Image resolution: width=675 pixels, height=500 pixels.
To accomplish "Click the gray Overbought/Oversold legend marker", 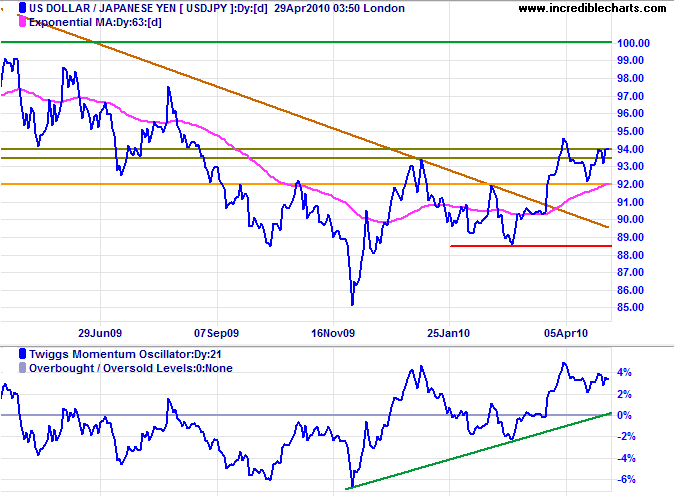I will coord(22,368).
